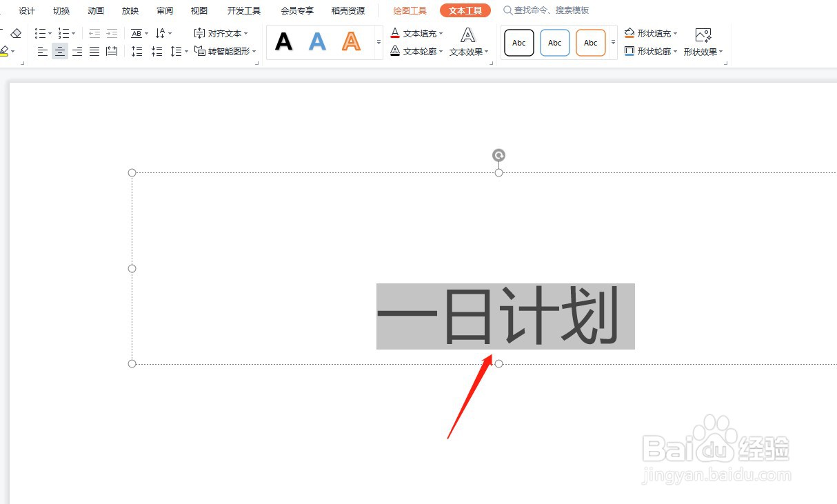
Task: Increase the paragraph indent level
Action: pos(112,33)
